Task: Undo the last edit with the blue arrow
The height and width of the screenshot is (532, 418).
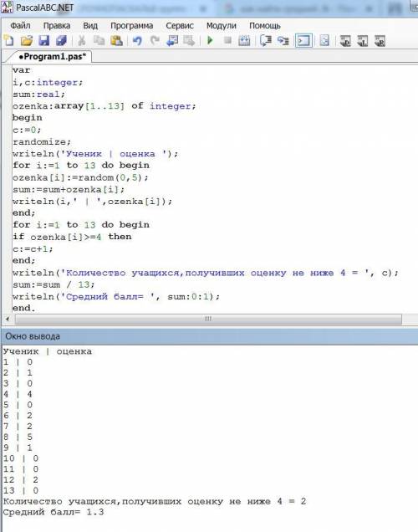Action: [137, 41]
